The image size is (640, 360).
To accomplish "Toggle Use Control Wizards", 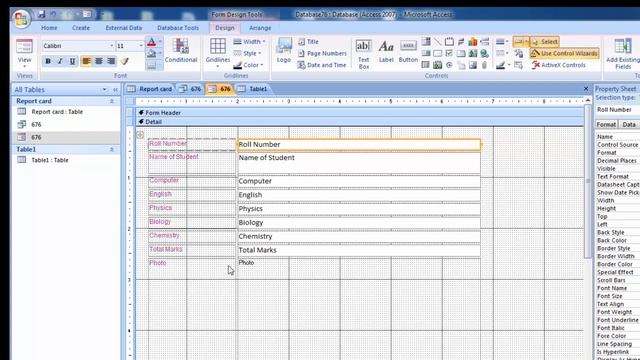I will pyautogui.click(x=564, y=53).
